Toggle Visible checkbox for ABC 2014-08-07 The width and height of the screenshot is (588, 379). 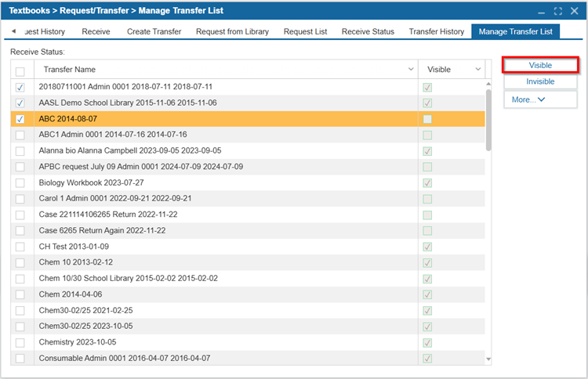(x=427, y=119)
